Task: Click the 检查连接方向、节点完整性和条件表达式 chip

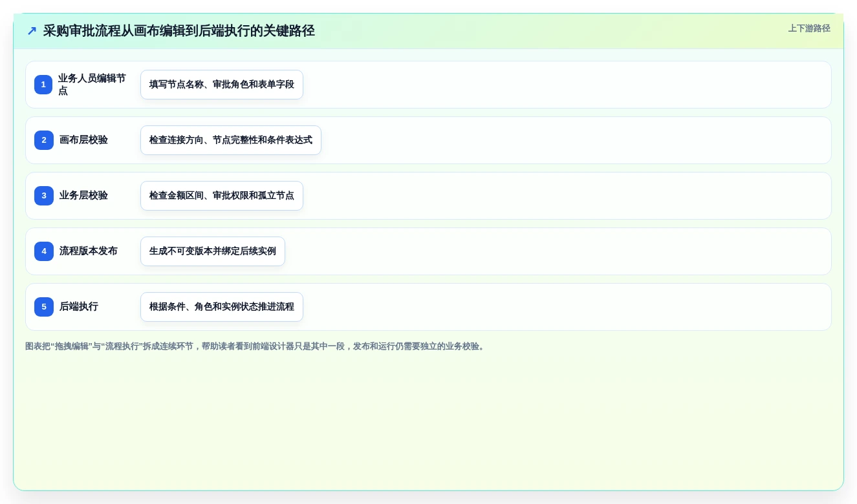Action: 231,140
